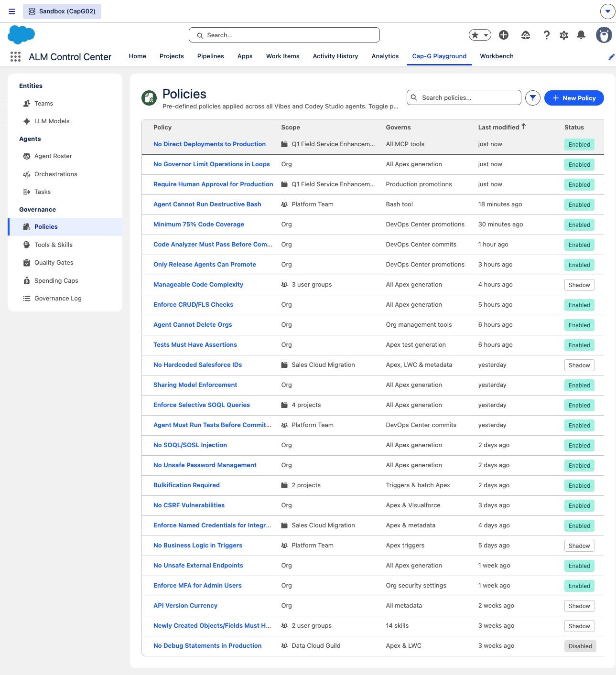Click Shadow status of No Business Logic in Triggers
Image resolution: width=616 pixels, height=675 pixels.
click(579, 546)
